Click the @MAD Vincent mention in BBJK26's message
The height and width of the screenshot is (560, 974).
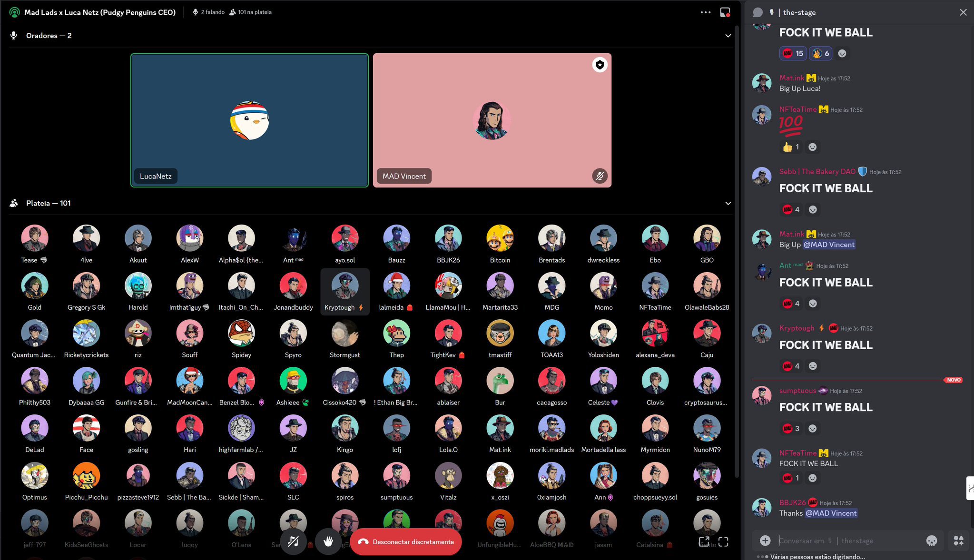click(x=831, y=513)
